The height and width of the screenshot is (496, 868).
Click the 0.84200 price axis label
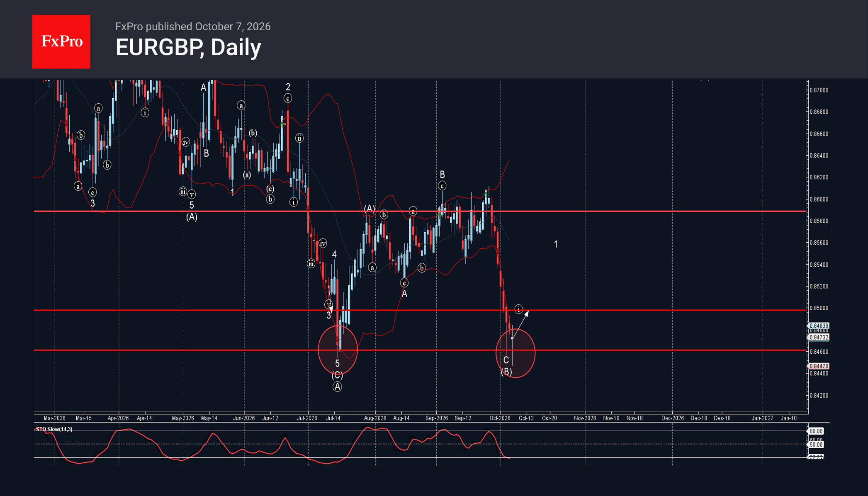click(819, 396)
